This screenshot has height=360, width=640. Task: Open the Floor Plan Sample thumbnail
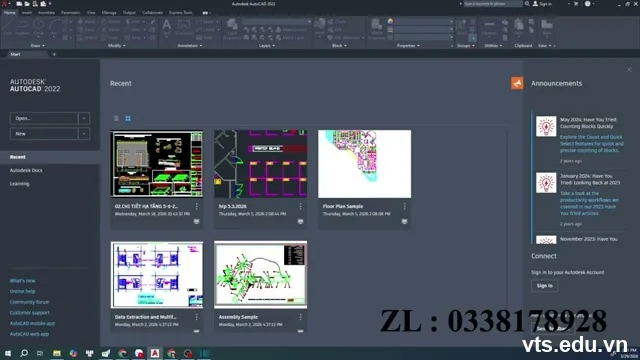(364, 164)
